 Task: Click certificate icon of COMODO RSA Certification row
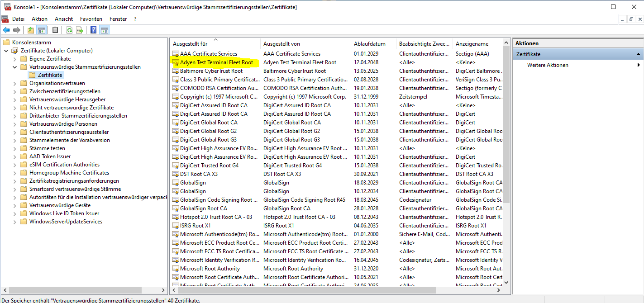(x=176, y=88)
